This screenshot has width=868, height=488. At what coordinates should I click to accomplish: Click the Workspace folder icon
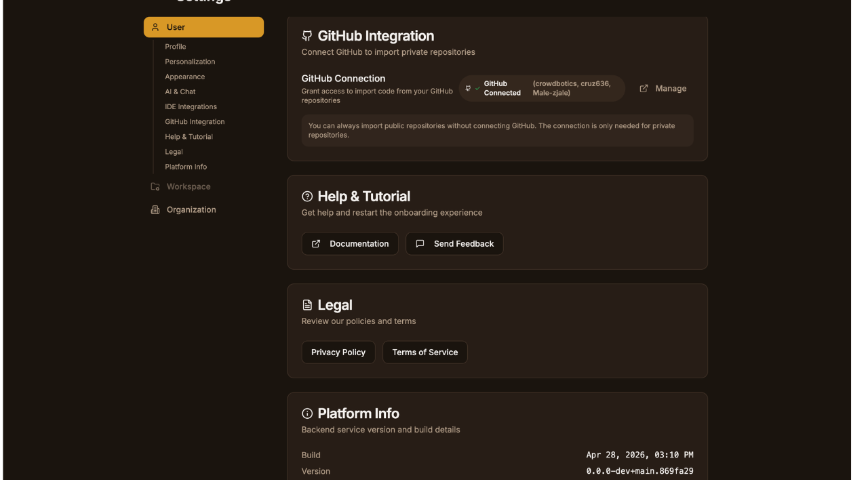click(x=155, y=186)
